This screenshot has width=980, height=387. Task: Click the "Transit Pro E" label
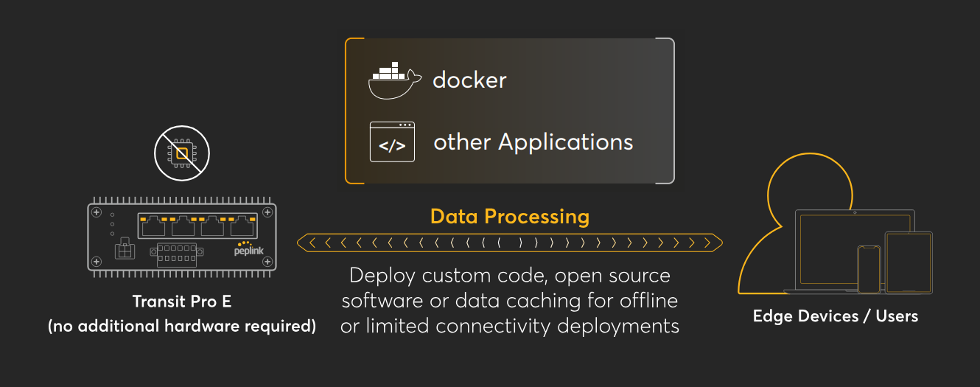[181, 301]
